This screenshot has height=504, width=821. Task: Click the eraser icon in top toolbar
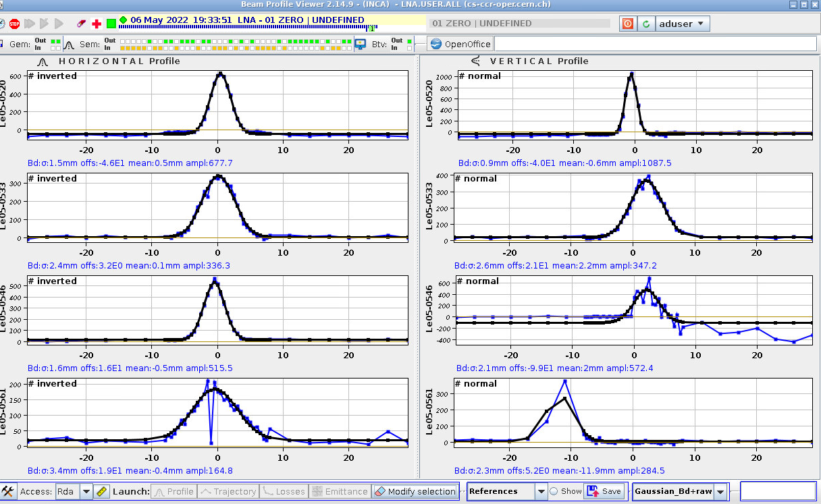click(x=82, y=24)
